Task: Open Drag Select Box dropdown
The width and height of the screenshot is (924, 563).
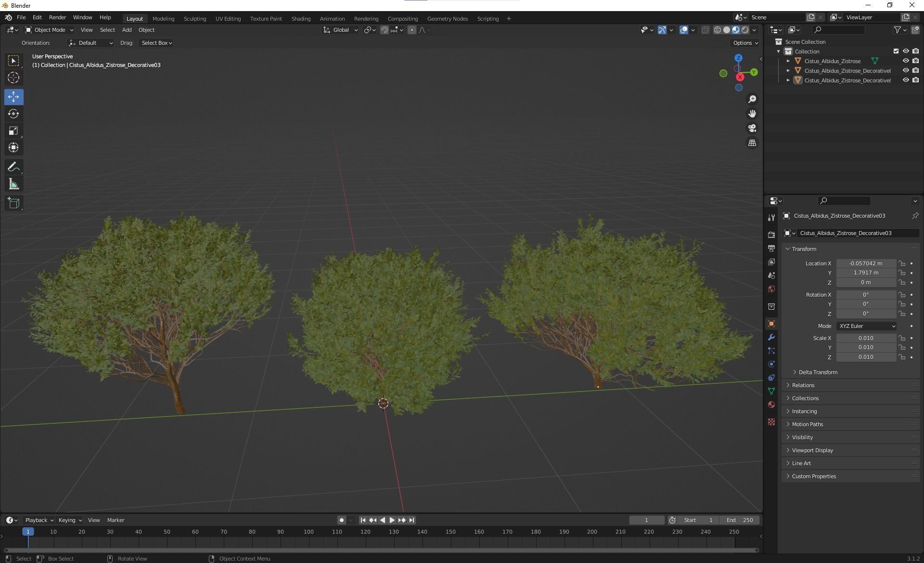Action: [x=156, y=43]
